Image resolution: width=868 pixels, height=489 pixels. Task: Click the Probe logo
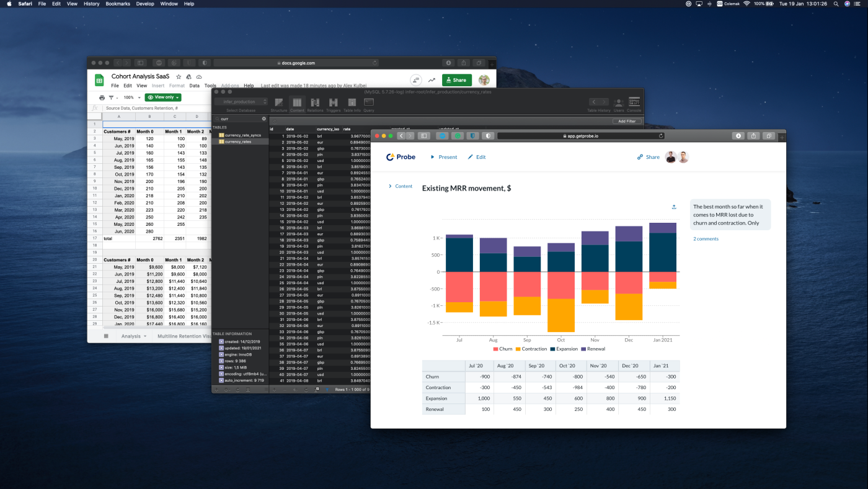pos(401,157)
